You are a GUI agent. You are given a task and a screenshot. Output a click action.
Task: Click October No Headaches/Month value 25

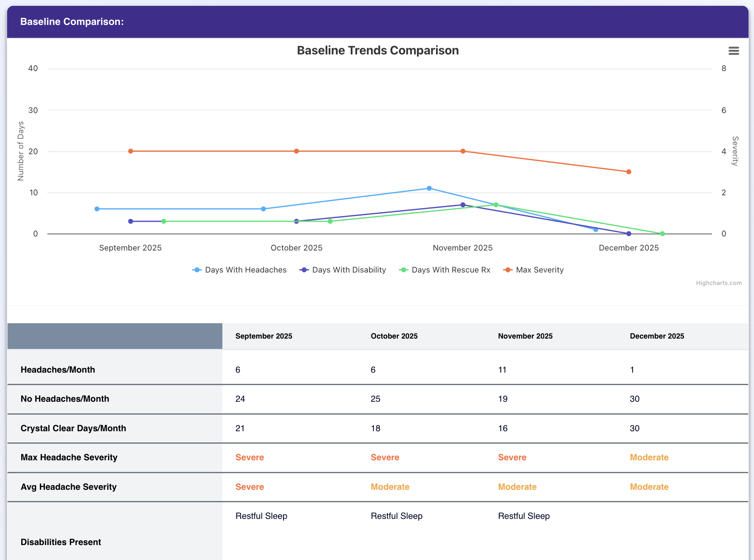coord(376,399)
